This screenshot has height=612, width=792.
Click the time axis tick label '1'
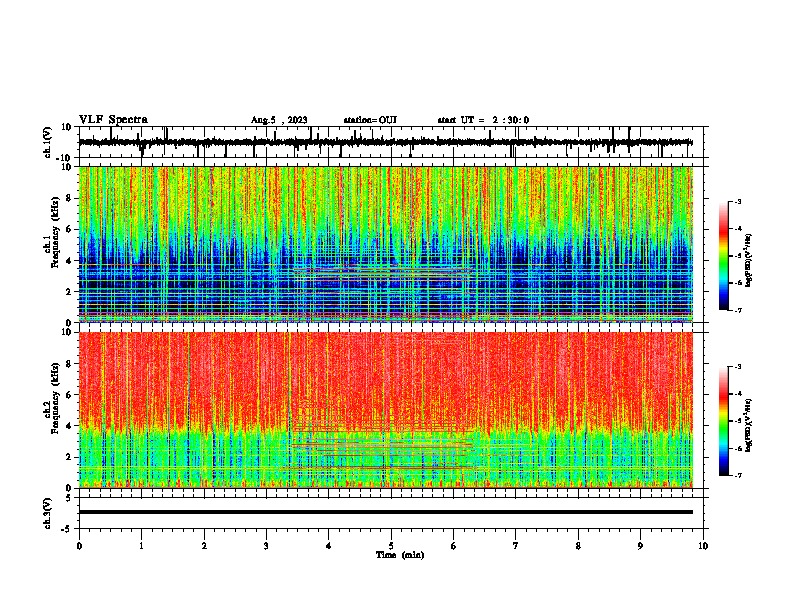pos(141,546)
